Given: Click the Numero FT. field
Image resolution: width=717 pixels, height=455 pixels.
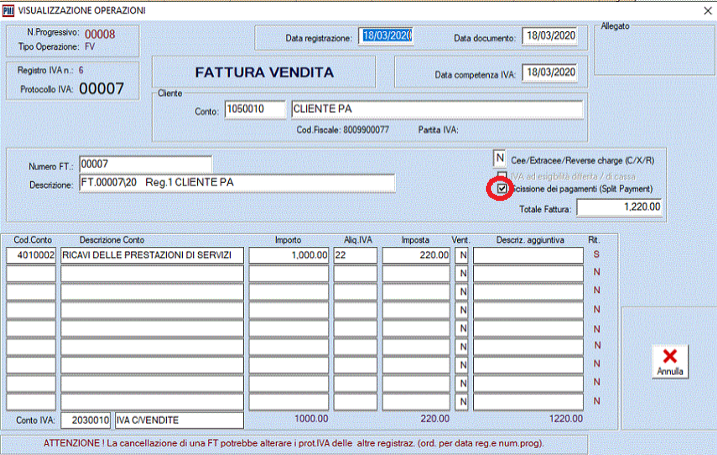Looking at the screenshot, I should point(145,164).
